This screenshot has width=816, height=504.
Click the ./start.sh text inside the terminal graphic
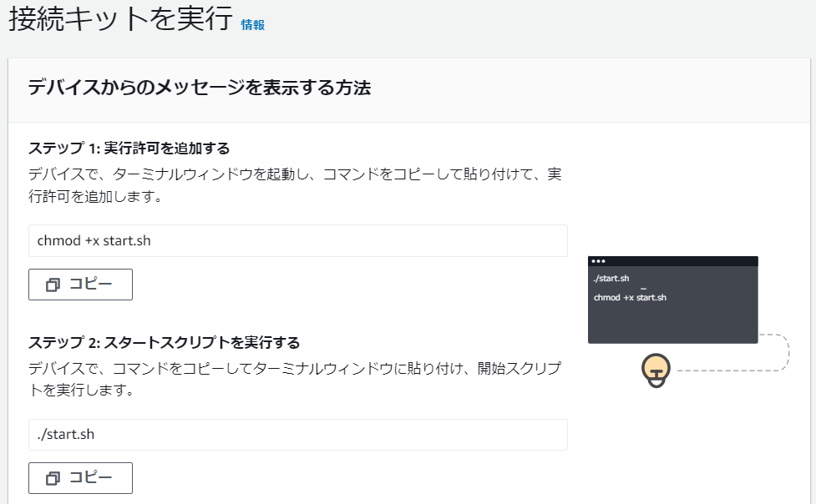tap(613, 278)
